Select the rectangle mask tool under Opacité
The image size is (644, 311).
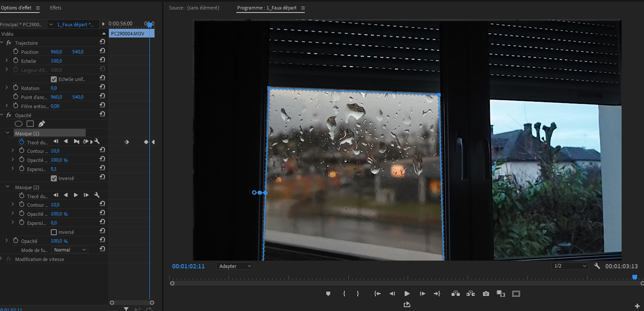click(x=30, y=124)
